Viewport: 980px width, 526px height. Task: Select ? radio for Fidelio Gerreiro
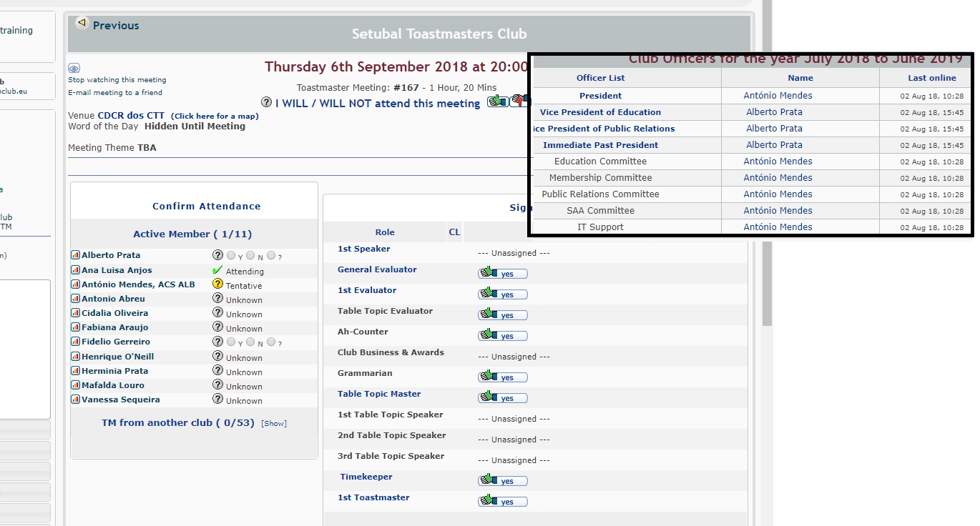[270, 342]
